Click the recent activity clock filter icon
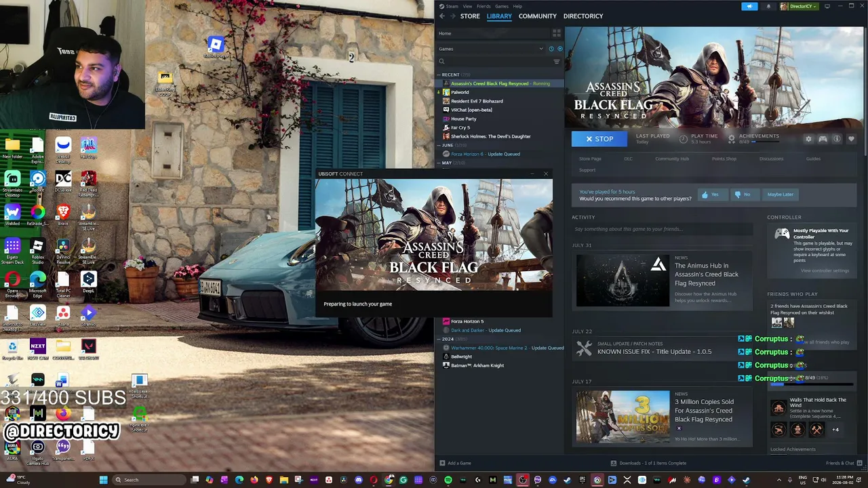 click(551, 49)
